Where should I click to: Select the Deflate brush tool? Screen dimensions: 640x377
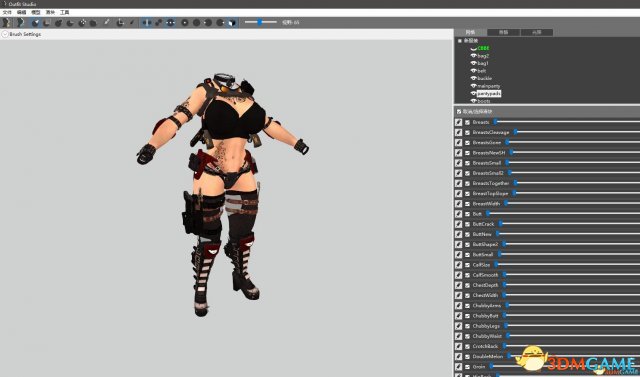tap(70, 22)
